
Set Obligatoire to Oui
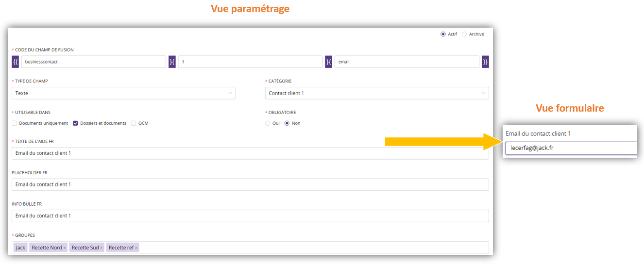(268, 123)
